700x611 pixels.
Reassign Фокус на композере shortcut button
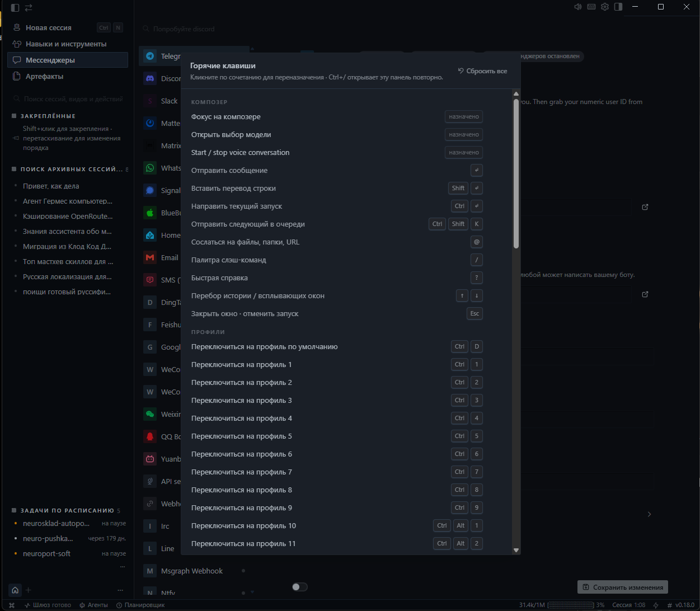point(464,116)
